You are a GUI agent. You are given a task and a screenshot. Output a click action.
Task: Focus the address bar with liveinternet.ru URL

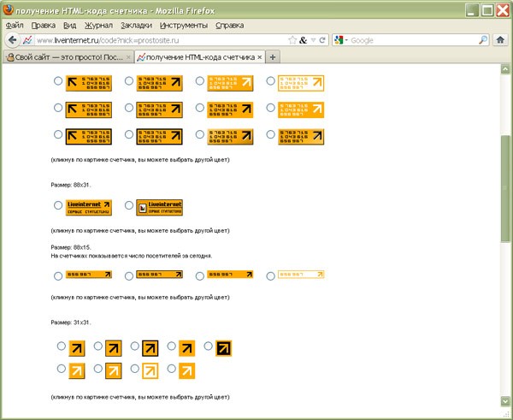[x=161, y=40]
